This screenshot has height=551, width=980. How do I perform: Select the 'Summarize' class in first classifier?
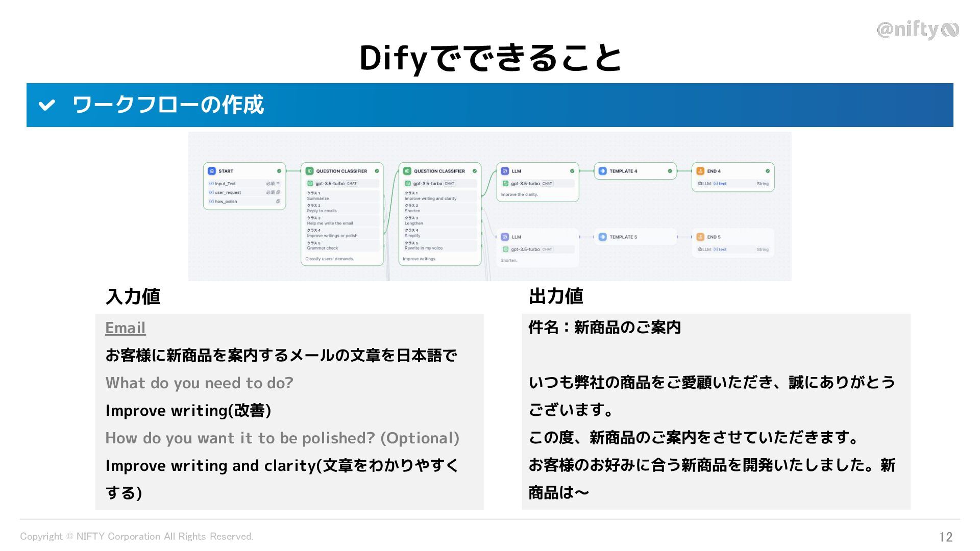pyautogui.click(x=318, y=198)
